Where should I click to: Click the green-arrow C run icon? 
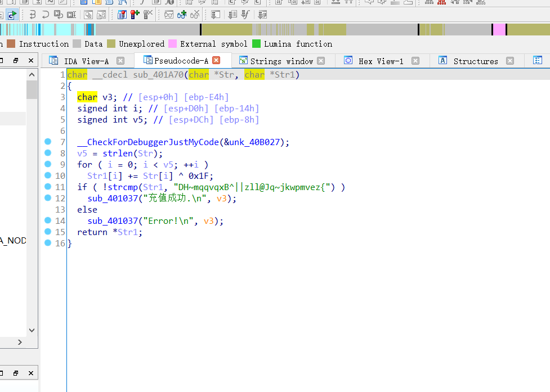(12, 15)
